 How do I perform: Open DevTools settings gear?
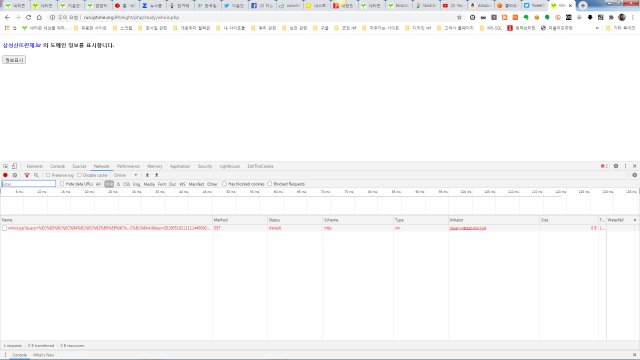(x=616, y=166)
